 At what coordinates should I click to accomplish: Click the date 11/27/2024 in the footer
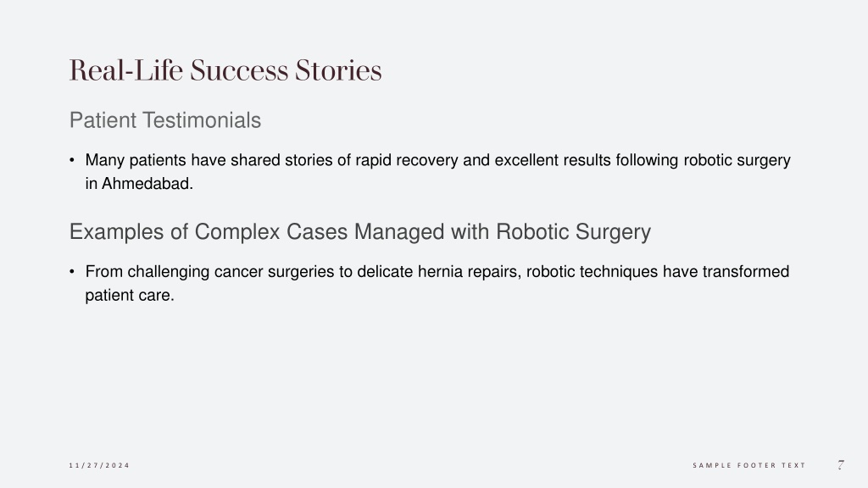coord(99,465)
